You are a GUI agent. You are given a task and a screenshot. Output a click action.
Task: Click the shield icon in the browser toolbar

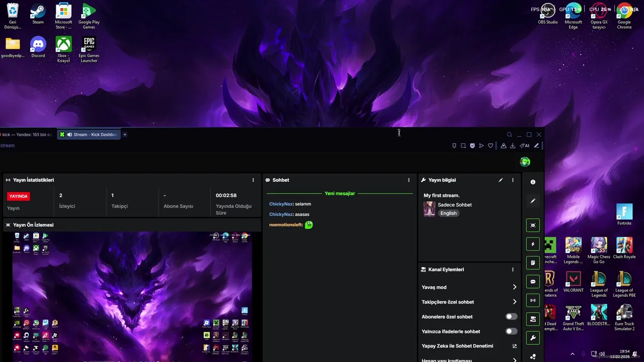[x=472, y=146]
